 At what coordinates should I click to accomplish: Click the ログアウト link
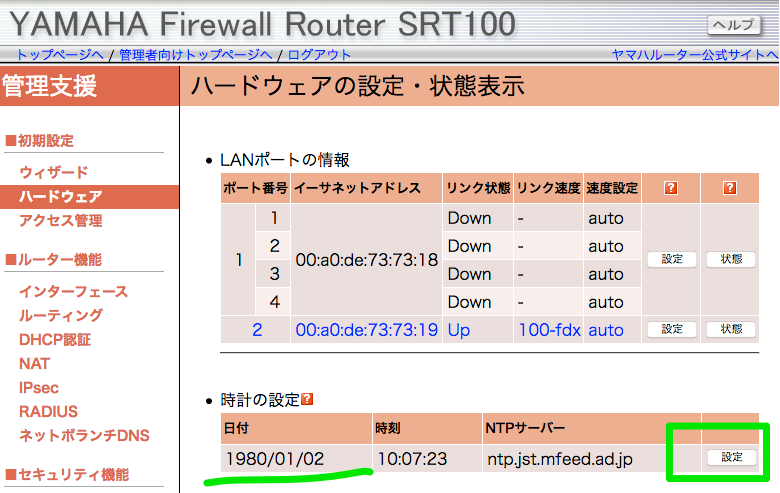coord(319,55)
